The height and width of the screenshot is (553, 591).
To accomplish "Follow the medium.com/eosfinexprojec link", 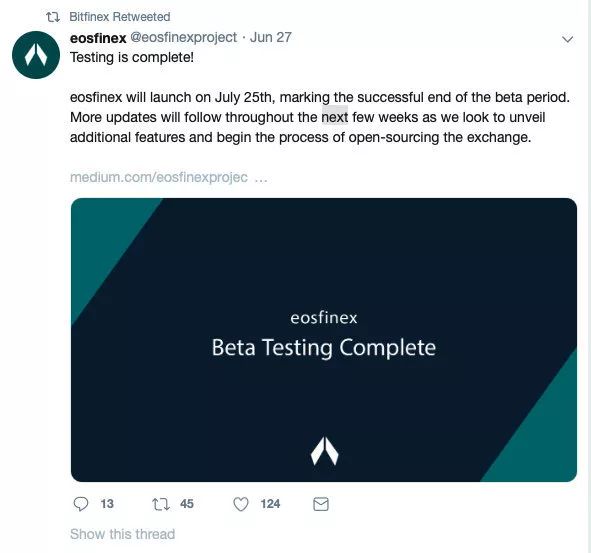I will 168,177.
